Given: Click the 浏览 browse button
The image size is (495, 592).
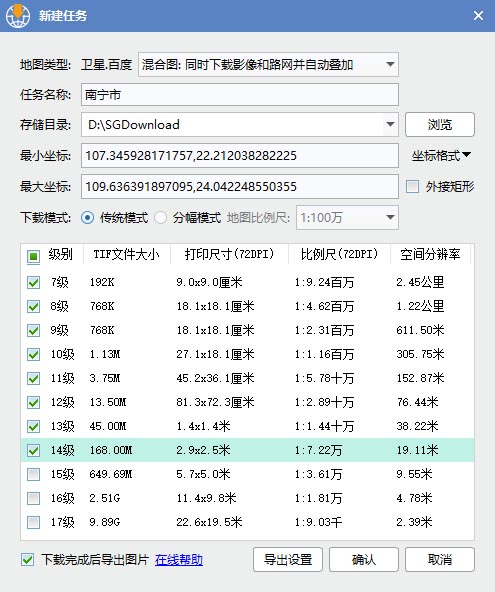Looking at the screenshot, I should point(439,124).
